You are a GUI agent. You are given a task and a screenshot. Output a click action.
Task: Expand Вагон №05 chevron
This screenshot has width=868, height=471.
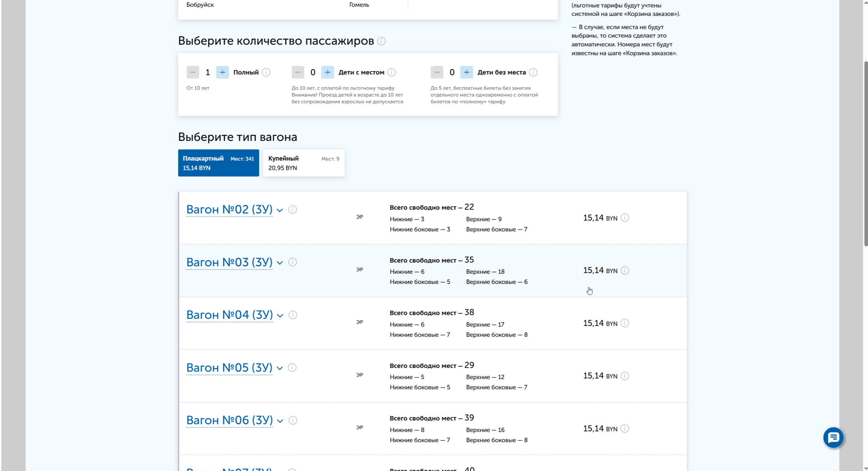tap(280, 368)
